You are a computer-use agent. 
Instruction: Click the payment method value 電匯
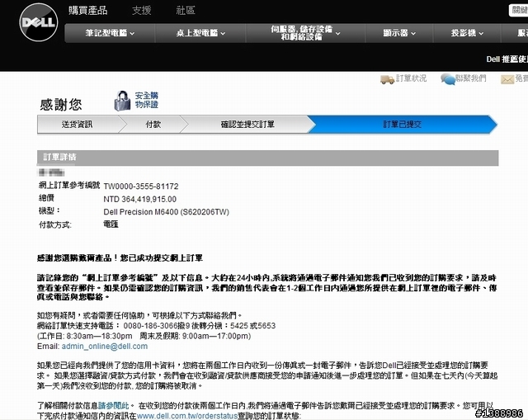111,224
